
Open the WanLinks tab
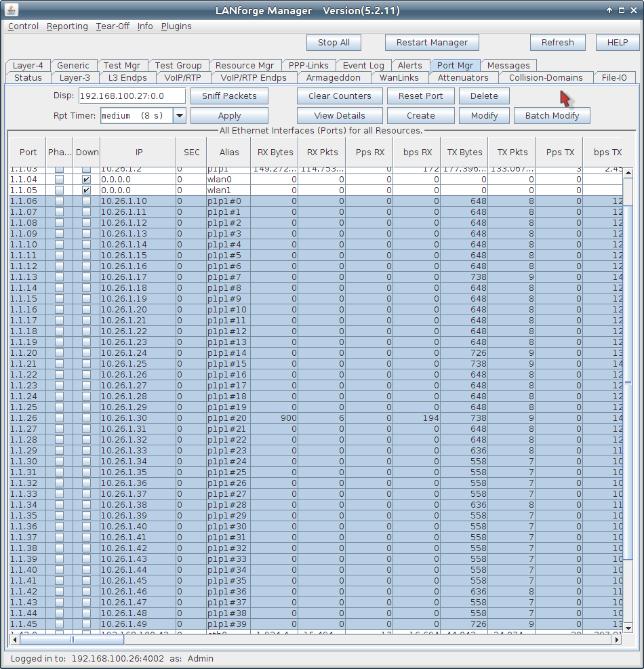pyautogui.click(x=399, y=78)
